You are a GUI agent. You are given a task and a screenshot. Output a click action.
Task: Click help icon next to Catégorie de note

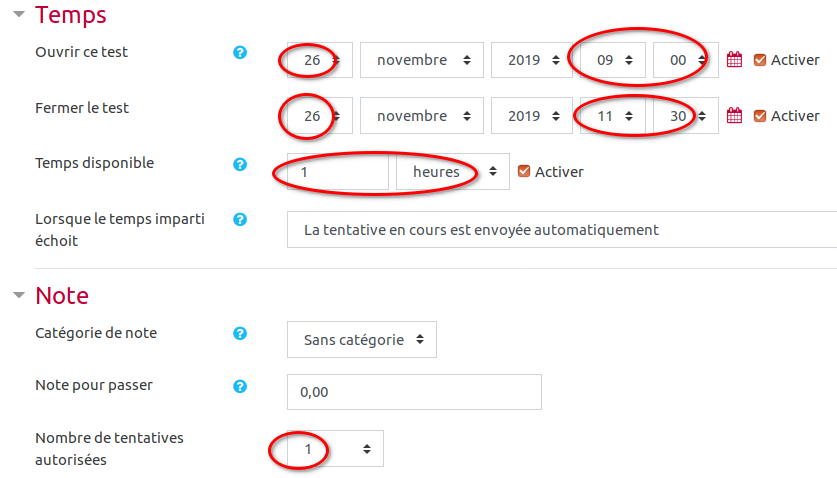pyautogui.click(x=240, y=334)
